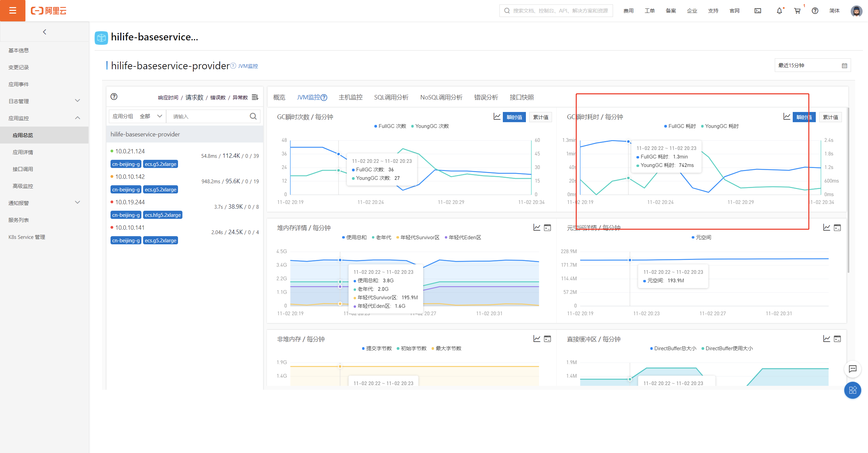Image resolution: width=868 pixels, height=453 pixels.
Task: Toggle FullGC 次数 legend series
Action: tap(390, 126)
